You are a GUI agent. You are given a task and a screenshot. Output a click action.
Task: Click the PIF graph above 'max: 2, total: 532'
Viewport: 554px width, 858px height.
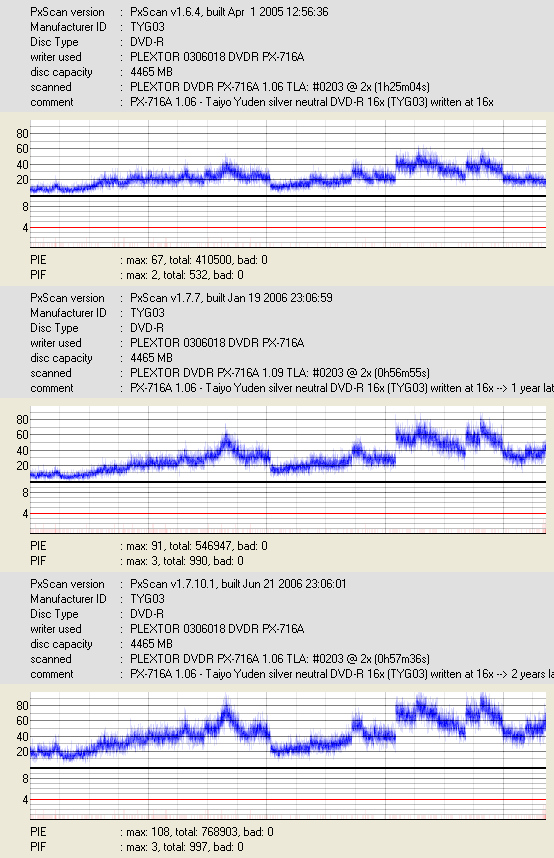click(x=288, y=222)
